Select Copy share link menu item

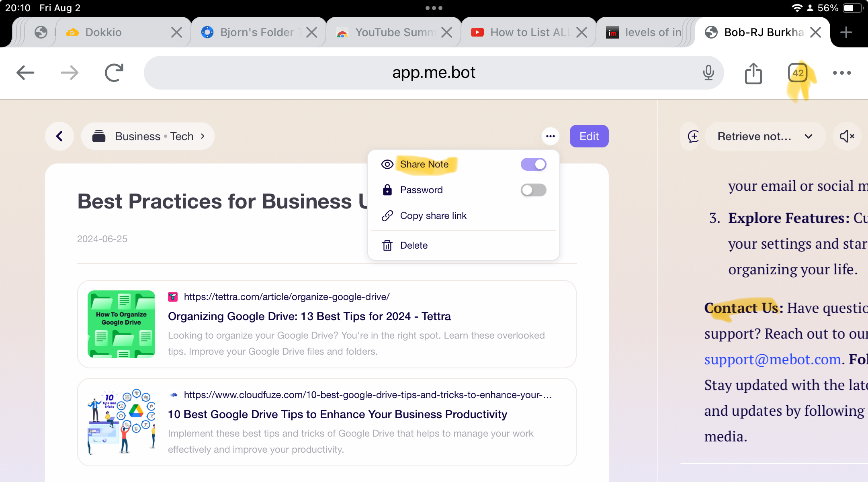(x=433, y=216)
